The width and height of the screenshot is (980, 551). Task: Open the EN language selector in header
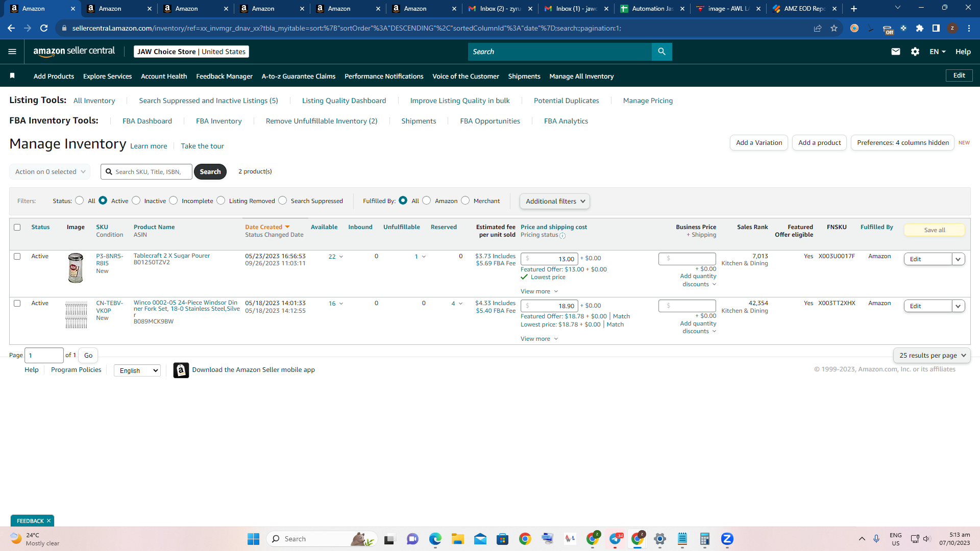coord(938,52)
